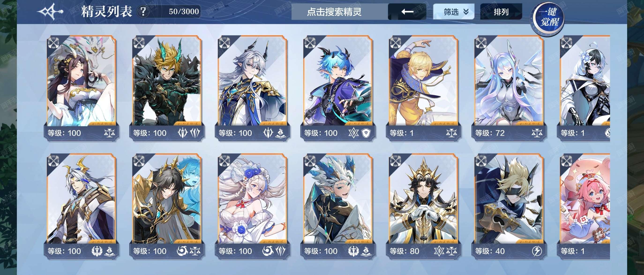Open the question mark help icon
Image resolution: width=644 pixels, height=275 pixels.
(143, 11)
